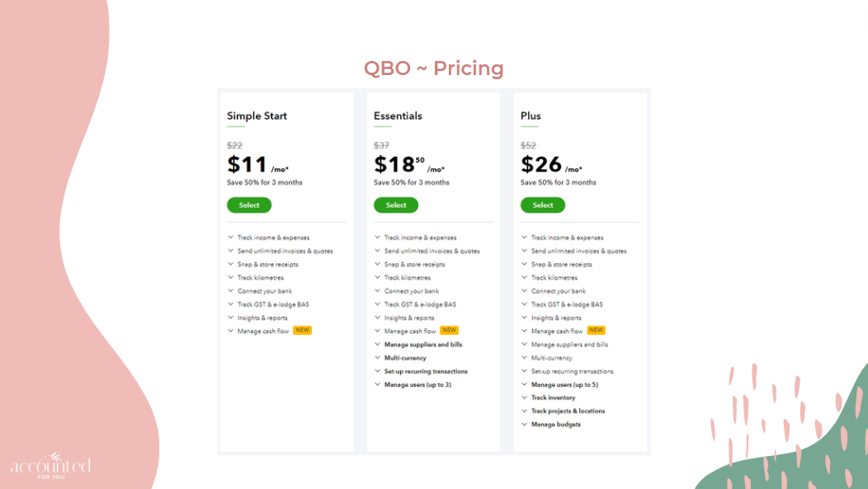Click chevron beside Manage budgets in Plus
Viewport: 868px width, 489px height.
click(524, 425)
